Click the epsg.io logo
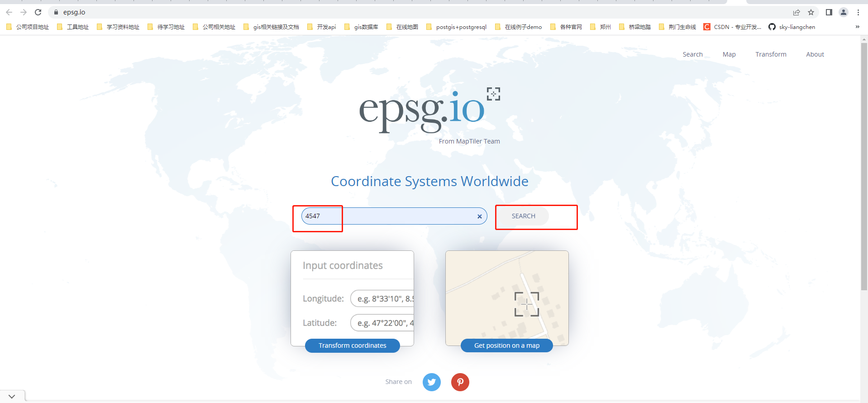The height and width of the screenshot is (403, 868). [421, 111]
